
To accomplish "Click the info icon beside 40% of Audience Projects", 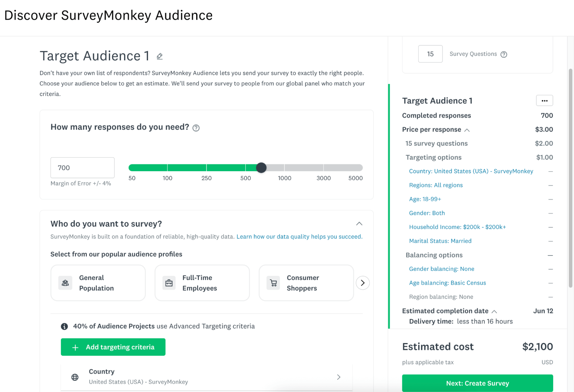I will 64,326.
